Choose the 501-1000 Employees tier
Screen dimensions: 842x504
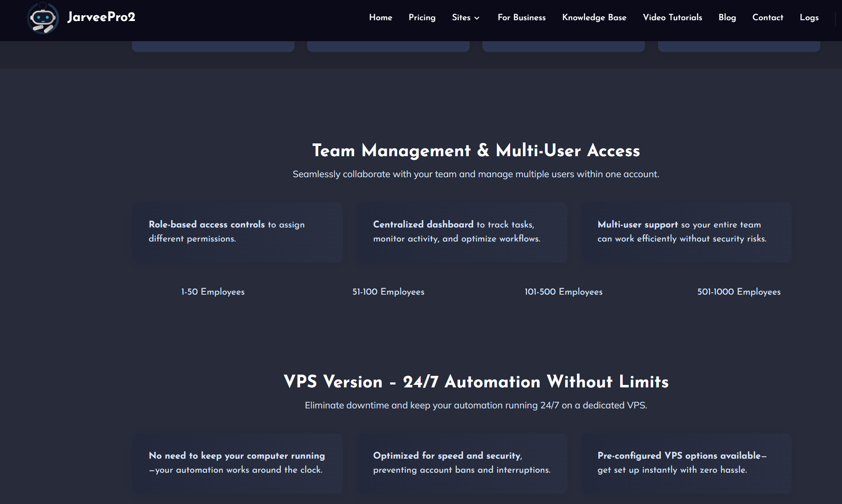click(x=739, y=292)
